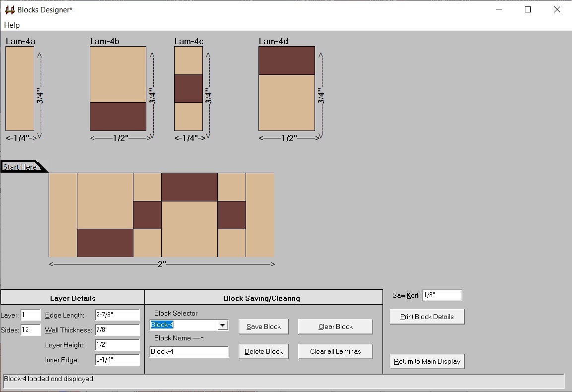Open the Help menu
Viewport: 572px width, 392px height.
point(11,25)
